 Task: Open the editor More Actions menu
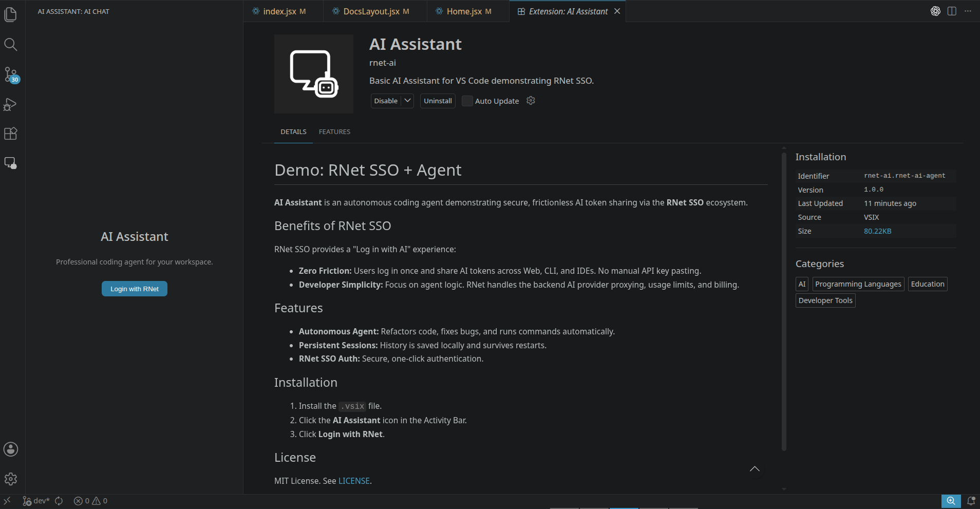point(968,11)
